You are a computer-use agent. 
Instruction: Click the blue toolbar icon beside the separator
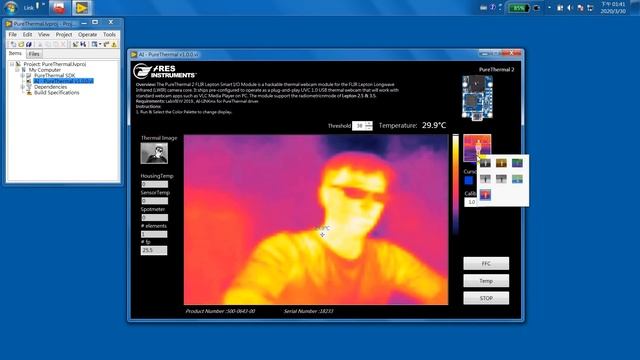(83, 44)
